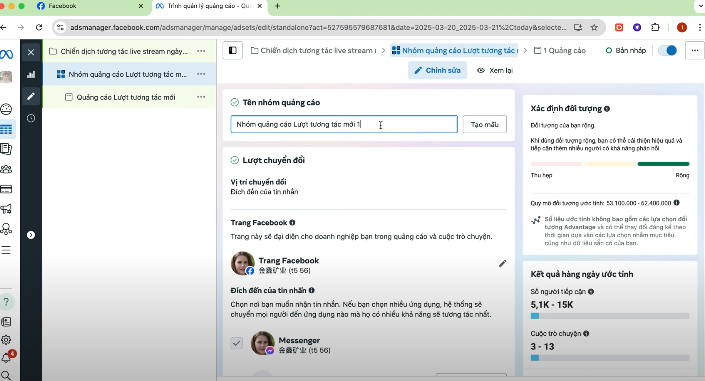Open the browser profile avatar

(682, 27)
